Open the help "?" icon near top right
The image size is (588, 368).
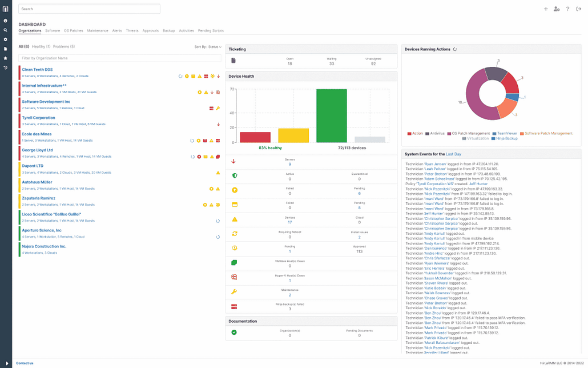click(568, 9)
